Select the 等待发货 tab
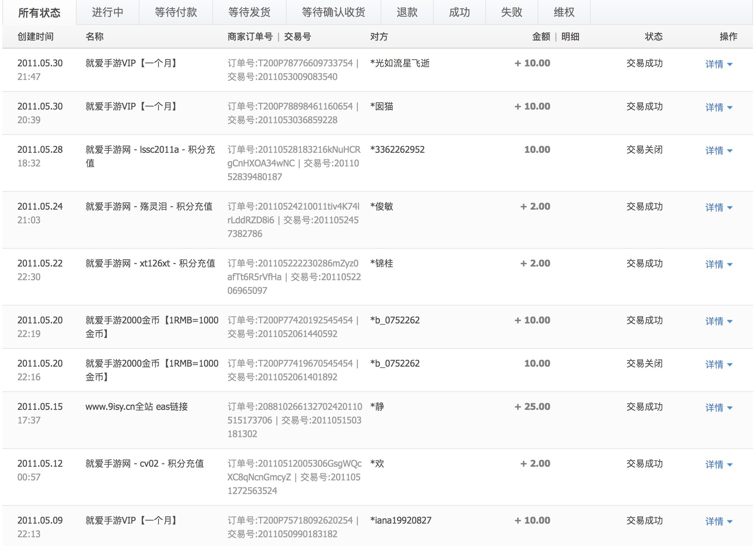The width and height of the screenshot is (756, 546). [249, 13]
